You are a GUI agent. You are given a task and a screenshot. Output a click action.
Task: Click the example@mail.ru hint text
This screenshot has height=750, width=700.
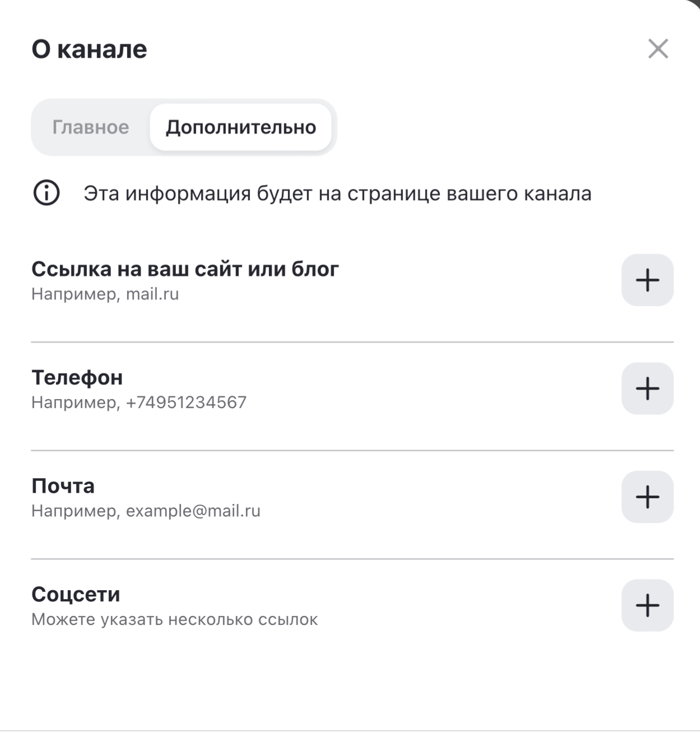coord(193,511)
